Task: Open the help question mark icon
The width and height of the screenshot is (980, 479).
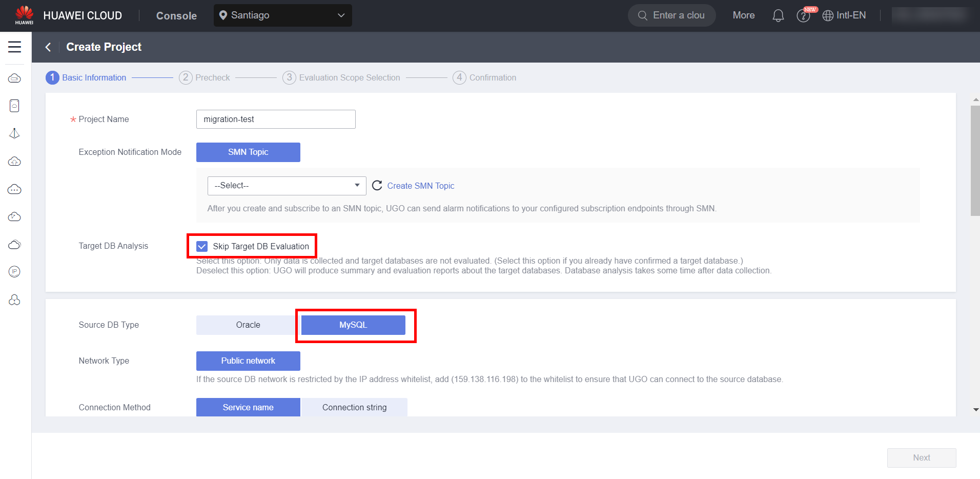Action: coord(803,16)
